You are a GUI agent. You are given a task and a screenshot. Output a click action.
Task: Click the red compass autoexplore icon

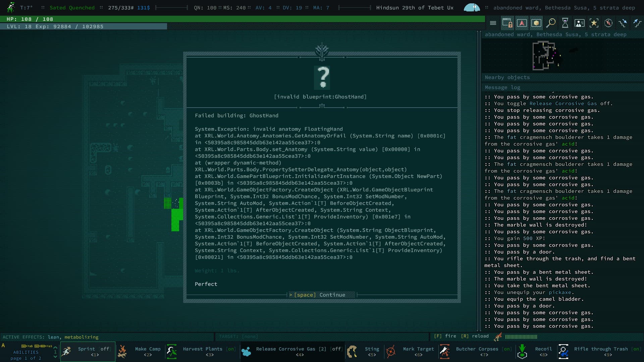(608, 23)
